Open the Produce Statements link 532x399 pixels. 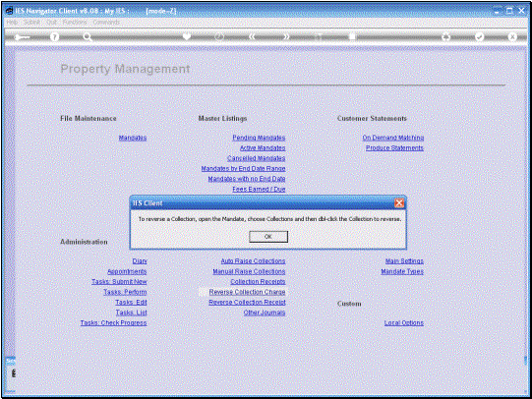[394, 147]
